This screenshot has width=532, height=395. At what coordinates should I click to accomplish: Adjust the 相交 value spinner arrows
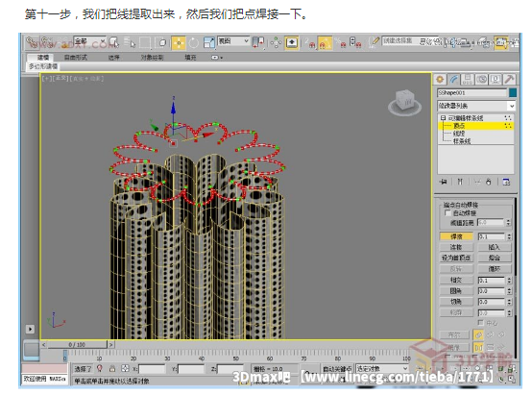[x=509, y=281]
